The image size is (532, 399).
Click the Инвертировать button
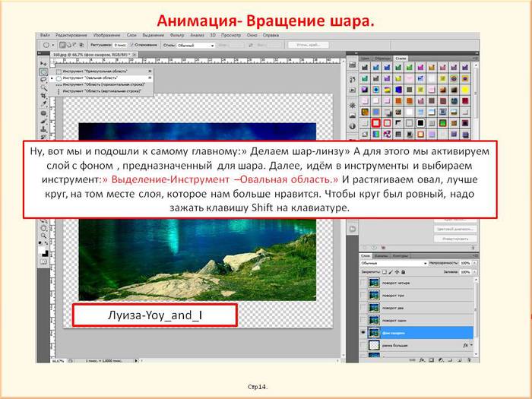click(455, 239)
